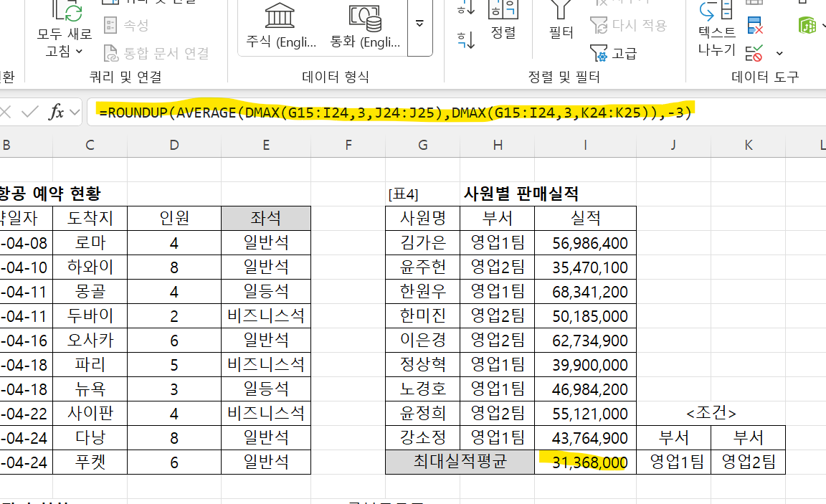Open Advanced filter (고급)
Image resolution: width=826 pixels, height=504 pixels.
point(613,53)
